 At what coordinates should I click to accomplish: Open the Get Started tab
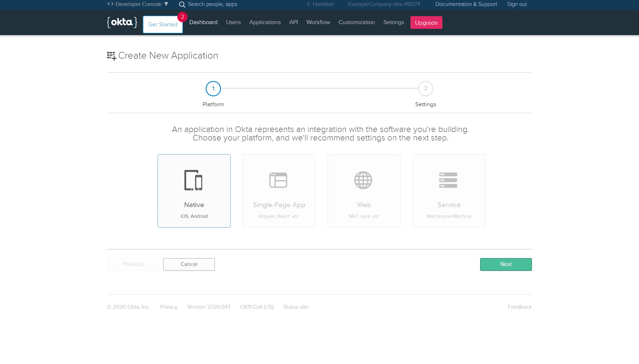pyautogui.click(x=163, y=24)
